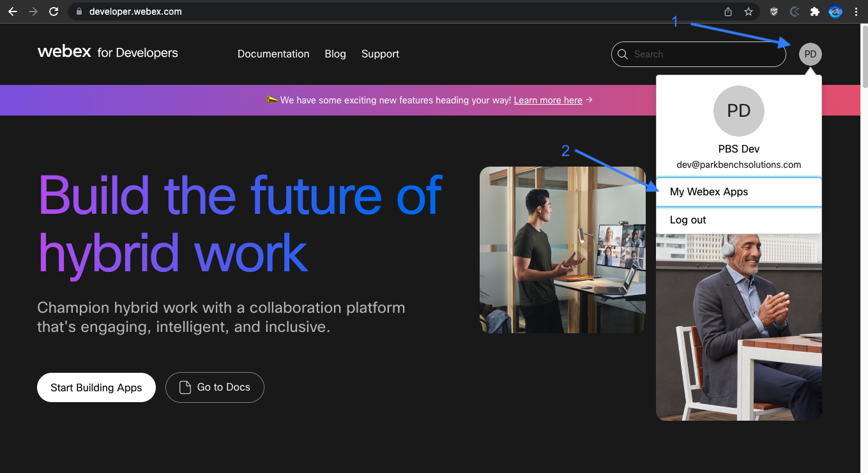Open the Chrome three-dot menu
This screenshot has width=868, height=473.
click(x=856, y=11)
